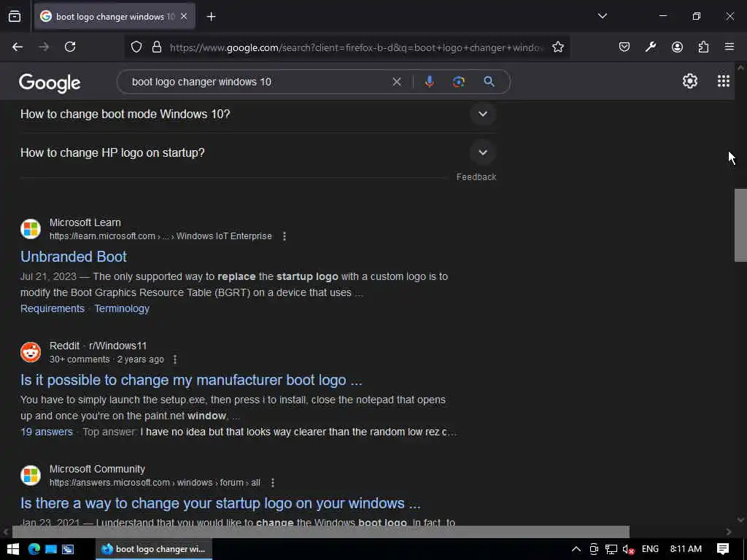Open the Requirements sitelink

pyautogui.click(x=53, y=308)
